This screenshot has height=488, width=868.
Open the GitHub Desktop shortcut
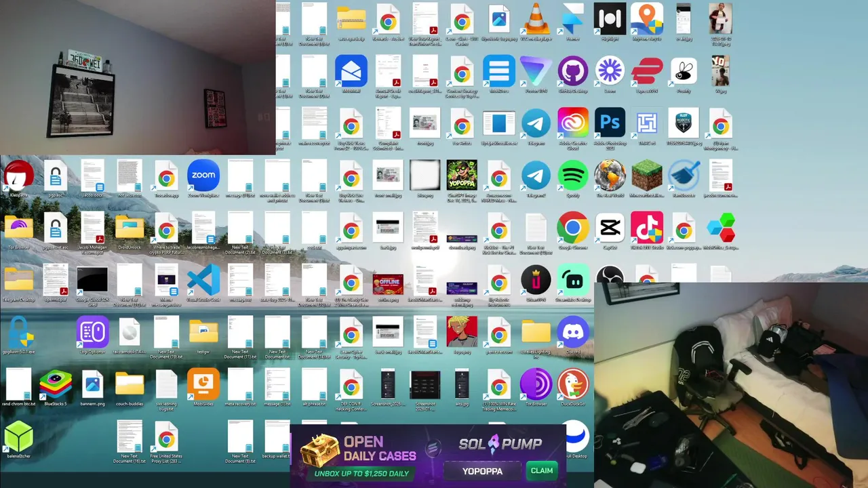(x=573, y=71)
